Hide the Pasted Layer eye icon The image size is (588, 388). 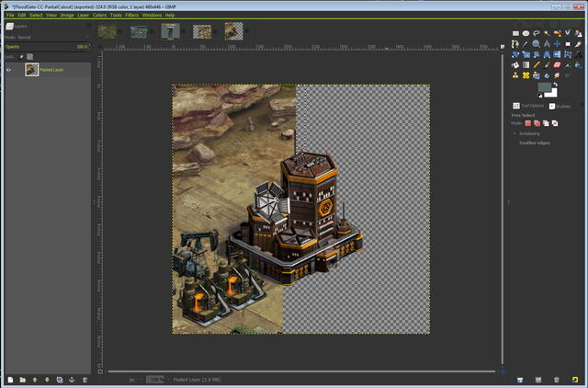8,70
